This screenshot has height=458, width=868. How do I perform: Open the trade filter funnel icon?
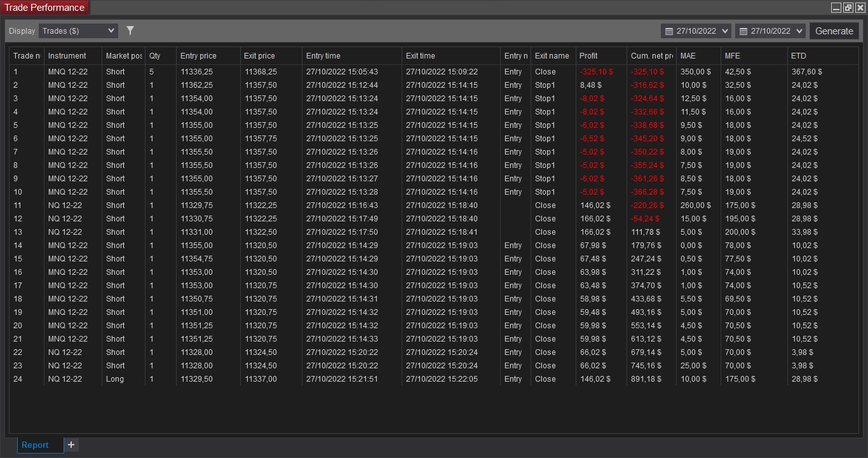(x=130, y=31)
